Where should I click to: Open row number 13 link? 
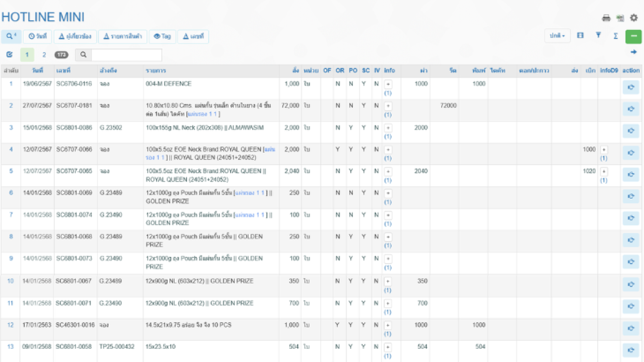point(10,347)
